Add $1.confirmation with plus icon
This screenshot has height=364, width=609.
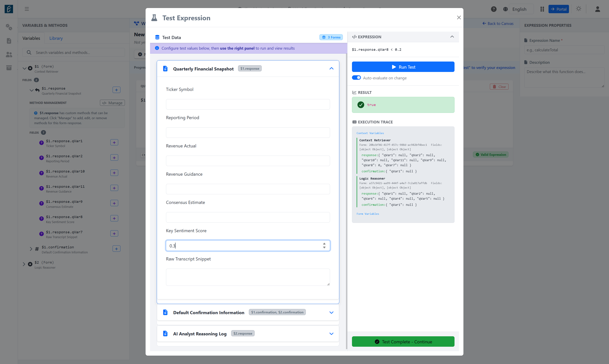click(116, 249)
